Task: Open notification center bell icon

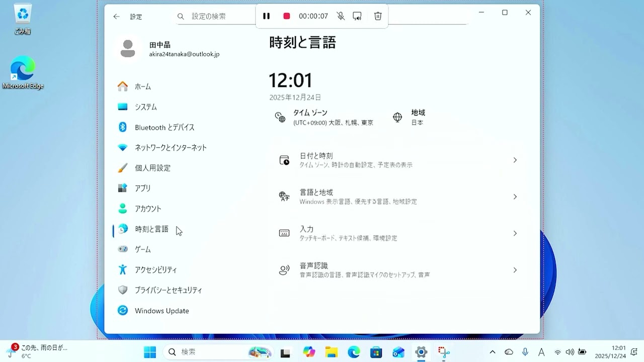Action: [634, 352]
